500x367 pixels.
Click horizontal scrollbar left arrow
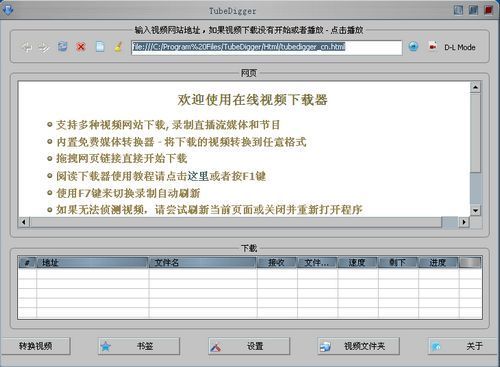(x=24, y=222)
